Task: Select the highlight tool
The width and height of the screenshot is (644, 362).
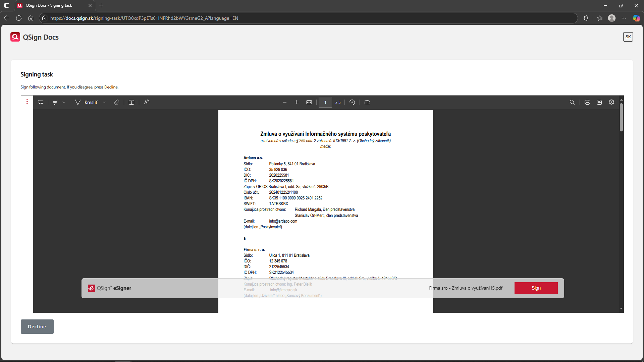Action: click(x=55, y=102)
